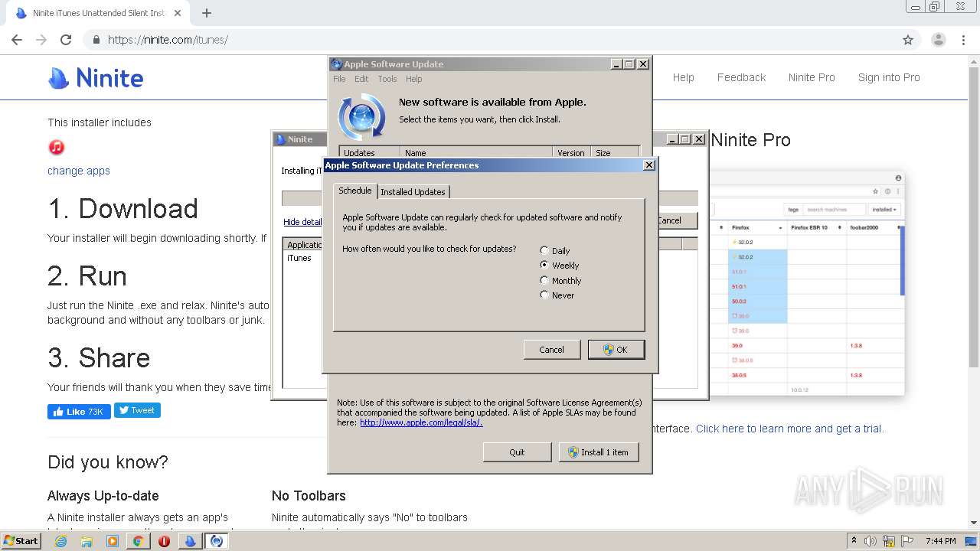Click the Chrome forward arrow
Viewport: 980px width, 551px height.
[41, 40]
